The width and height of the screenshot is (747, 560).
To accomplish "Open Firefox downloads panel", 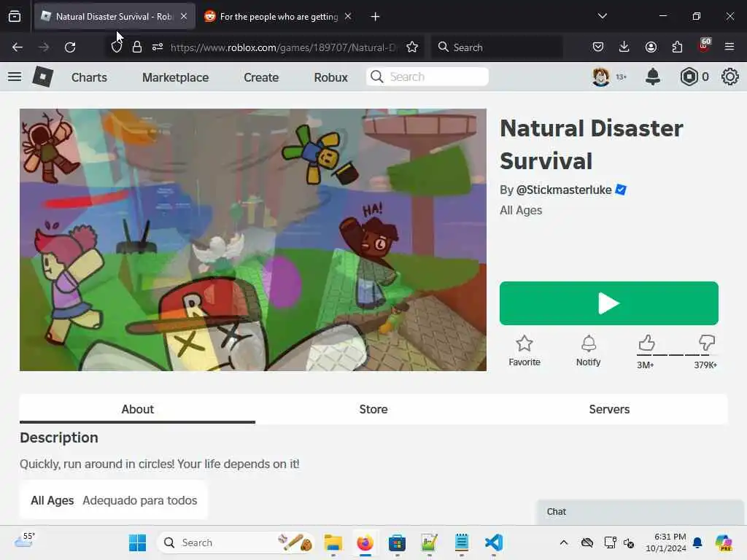I will (624, 47).
